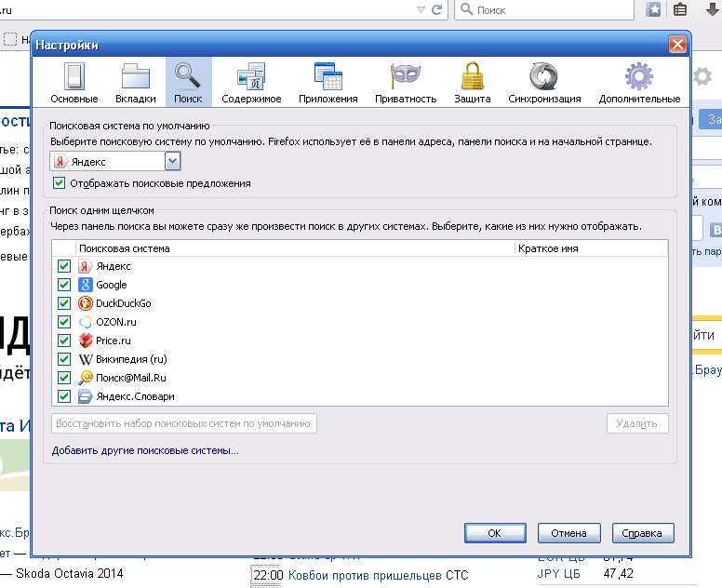722x588 pixels.
Task: Click the Price.ru red icon
Action: pyautogui.click(x=86, y=341)
